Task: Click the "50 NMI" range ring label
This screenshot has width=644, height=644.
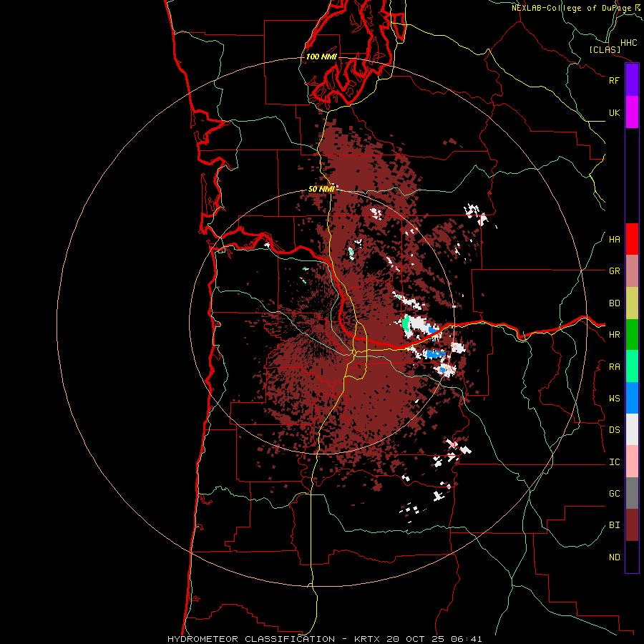Action: coord(321,190)
